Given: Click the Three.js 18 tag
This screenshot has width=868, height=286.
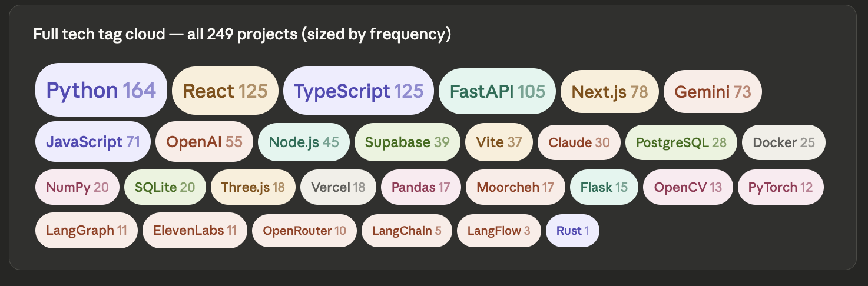Looking at the screenshot, I should (x=253, y=188).
